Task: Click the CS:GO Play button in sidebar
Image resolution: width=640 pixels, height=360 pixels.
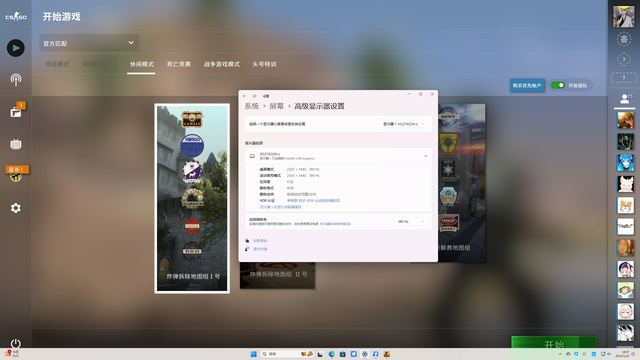Action: coord(16,48)
